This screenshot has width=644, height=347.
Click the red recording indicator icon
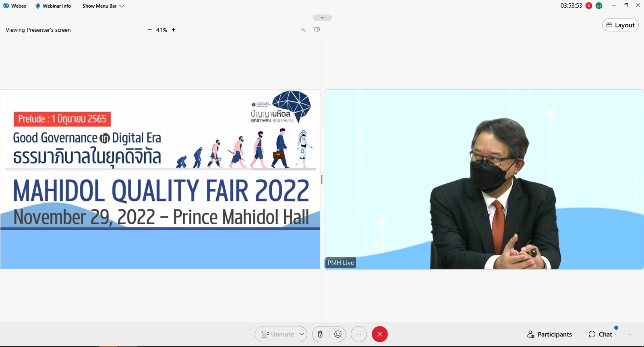[x=589, y=6]
